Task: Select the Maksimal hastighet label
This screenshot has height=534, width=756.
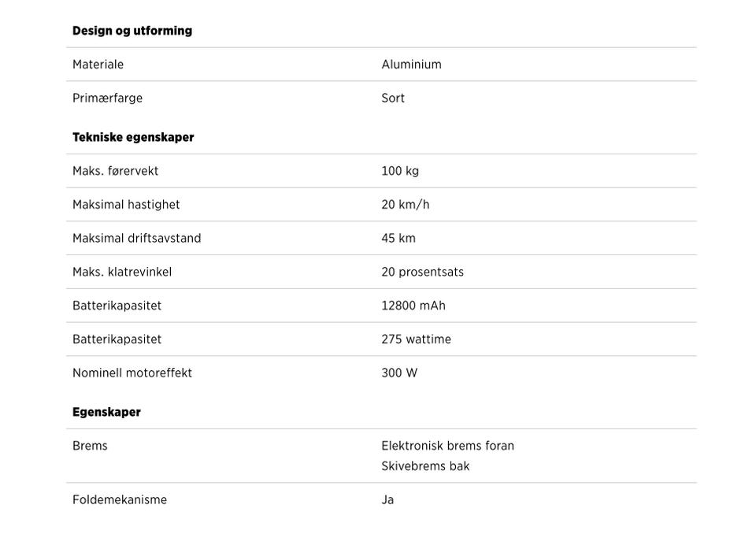Action: point(126,205)
